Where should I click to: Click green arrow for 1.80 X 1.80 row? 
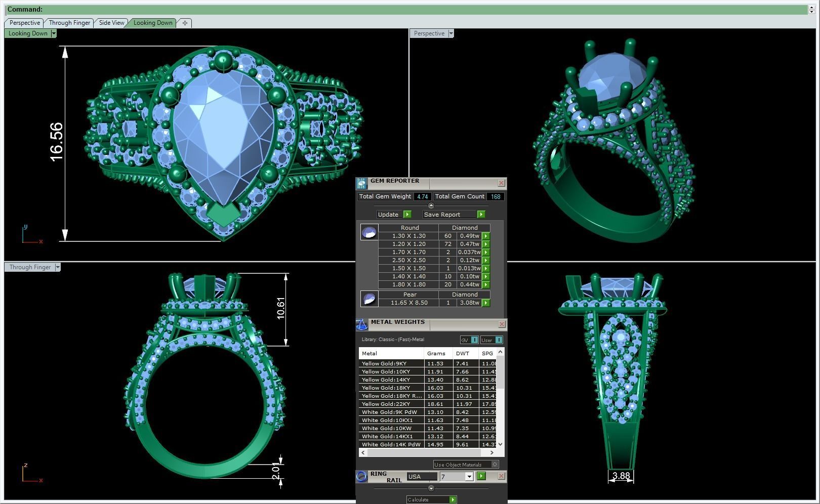pyautogui.click(x=486, y=284)
